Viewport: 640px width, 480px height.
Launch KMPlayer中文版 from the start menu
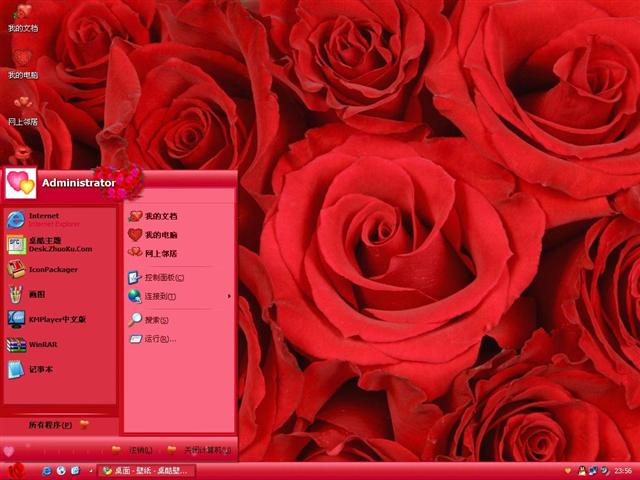tap(59, 319)
